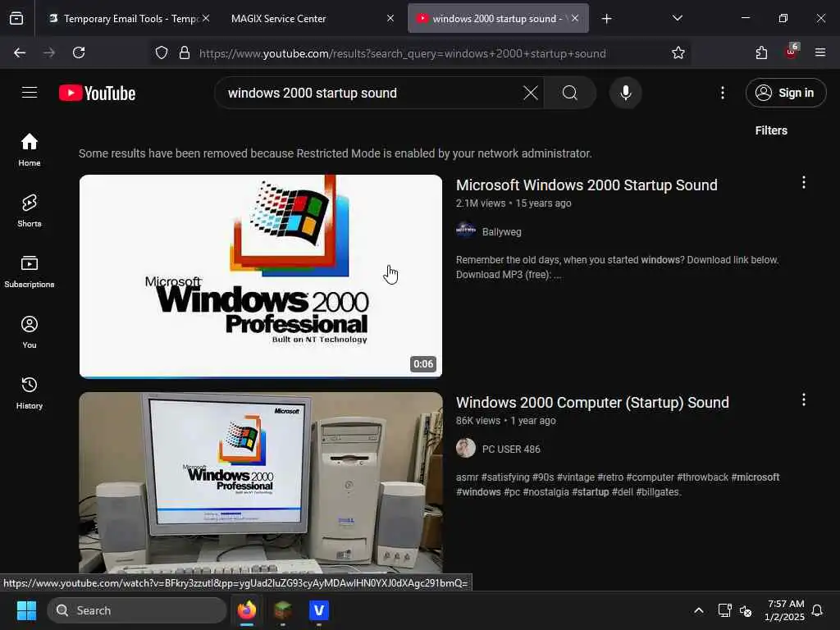This screenshot has width=840, height=630.
Task: Expand the list all tabs dropdown
Action: point(677,18)
